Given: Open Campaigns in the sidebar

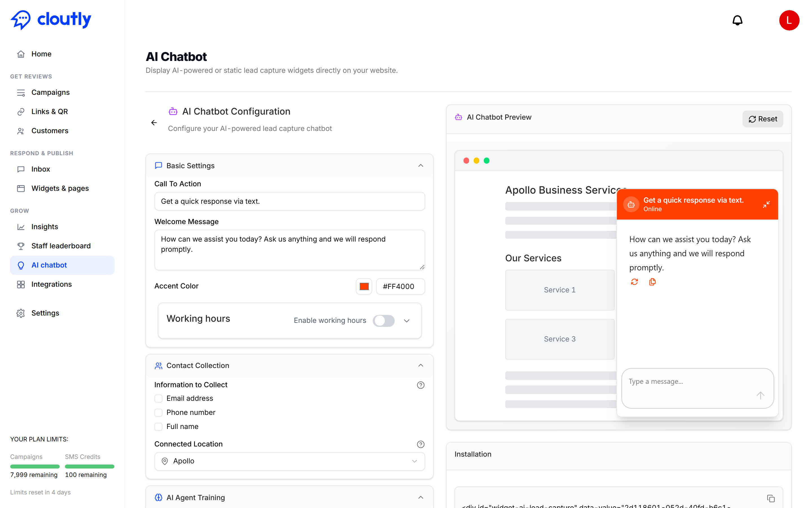Looking at the screenshot, I should pyautogui.click(x=62, y=92).
